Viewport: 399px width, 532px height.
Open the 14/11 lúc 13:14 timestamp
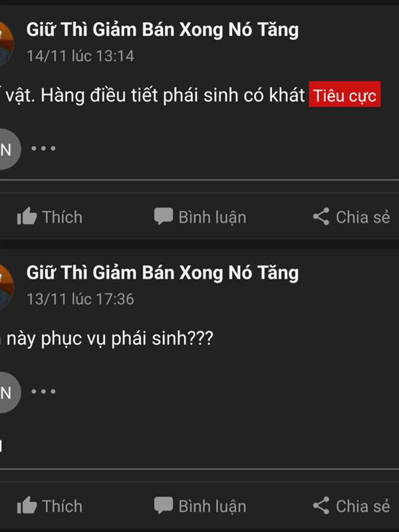pos(80,56)
